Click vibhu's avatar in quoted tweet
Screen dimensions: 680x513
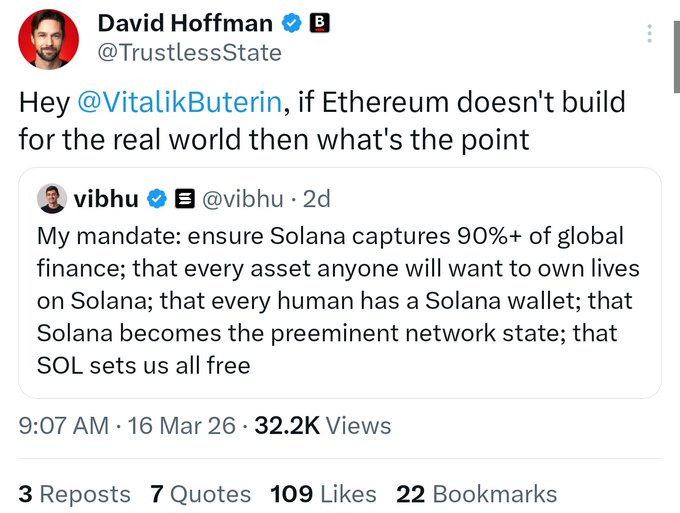point(51,199)
